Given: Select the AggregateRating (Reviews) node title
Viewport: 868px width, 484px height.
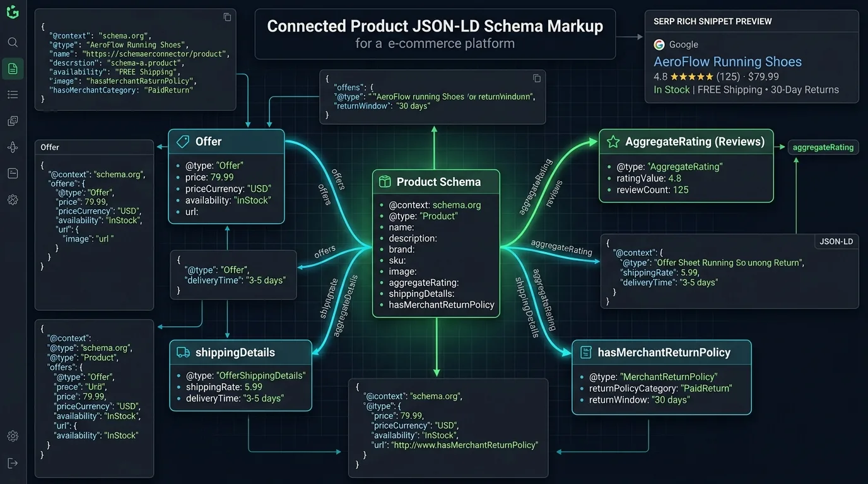Looking at the screenshot, I should click(x=695, y=142).
